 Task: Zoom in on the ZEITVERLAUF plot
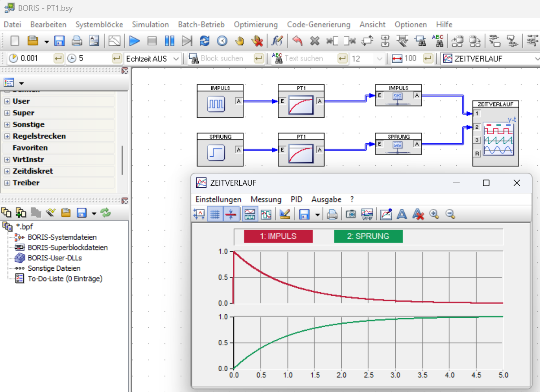434,214
